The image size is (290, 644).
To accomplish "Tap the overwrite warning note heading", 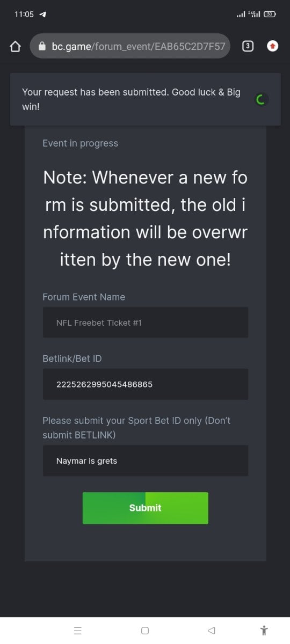I will (145, 218).
